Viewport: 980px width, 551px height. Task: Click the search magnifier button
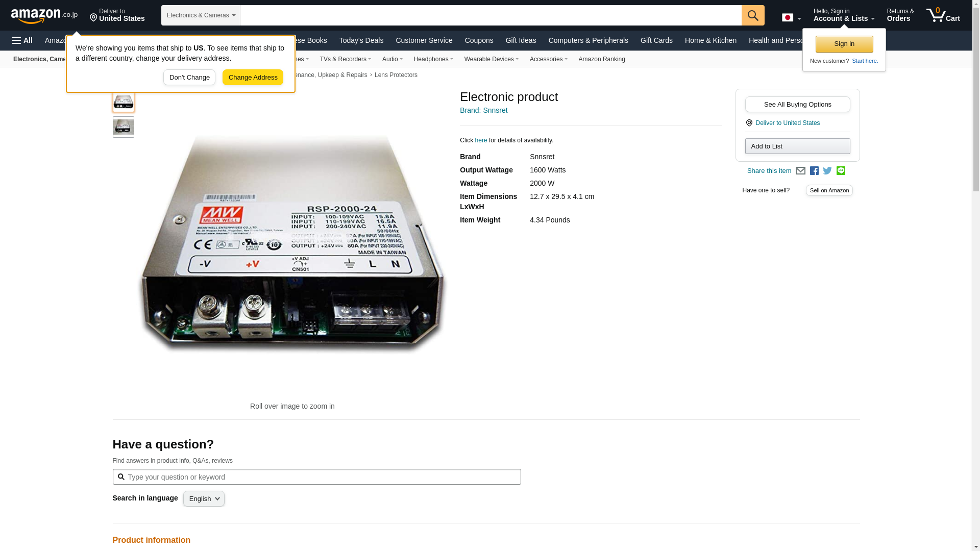click(752, 15)
